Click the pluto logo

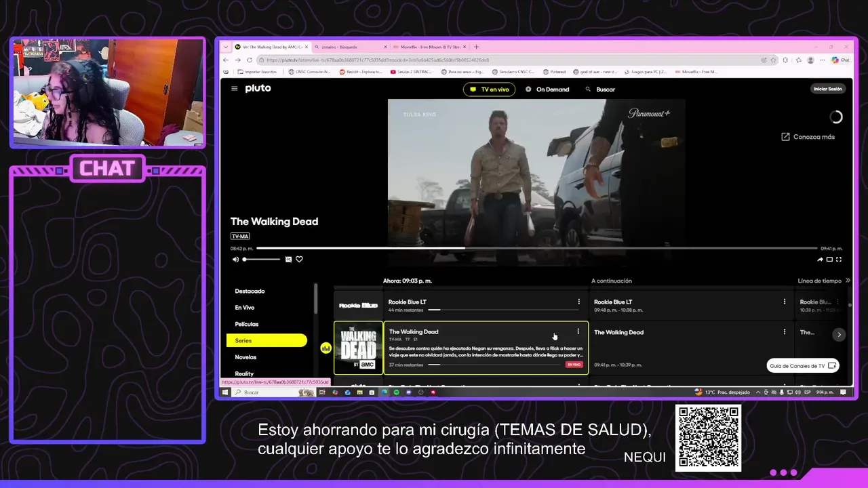[x=258, y=88]
